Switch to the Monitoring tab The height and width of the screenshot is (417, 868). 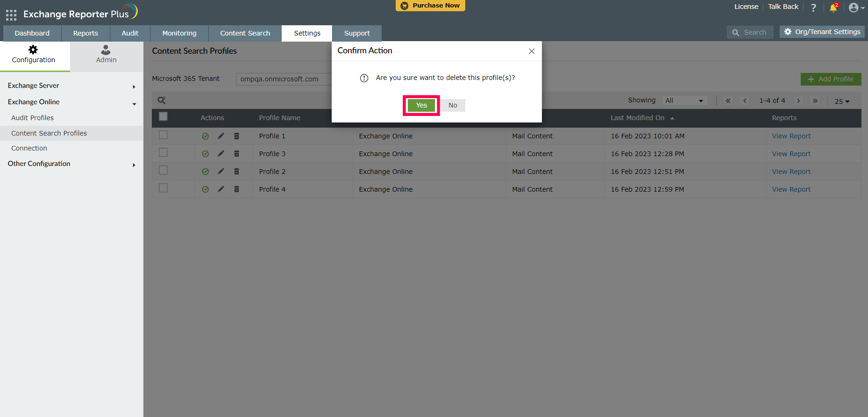point(179,33)
